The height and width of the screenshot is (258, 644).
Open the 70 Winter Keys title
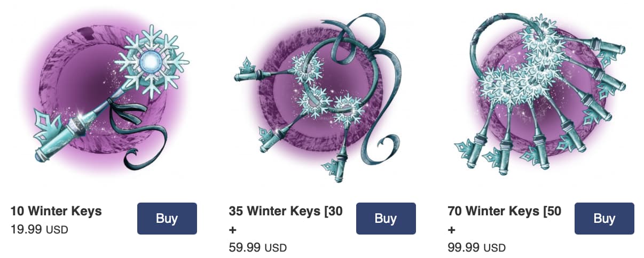tap(505, 211)
